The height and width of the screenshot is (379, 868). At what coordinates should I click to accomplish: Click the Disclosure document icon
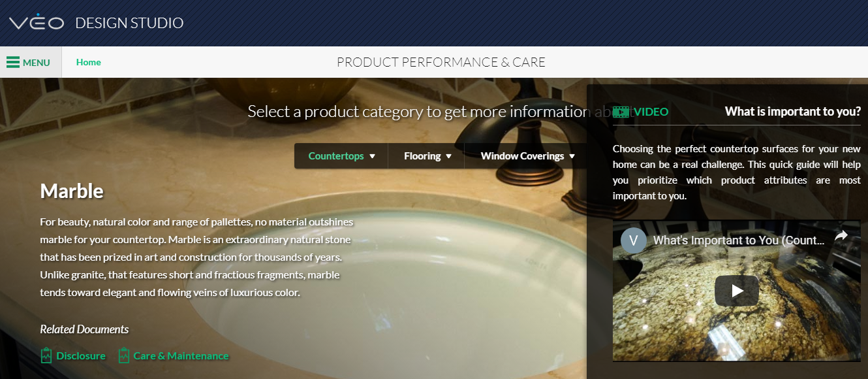46,355
